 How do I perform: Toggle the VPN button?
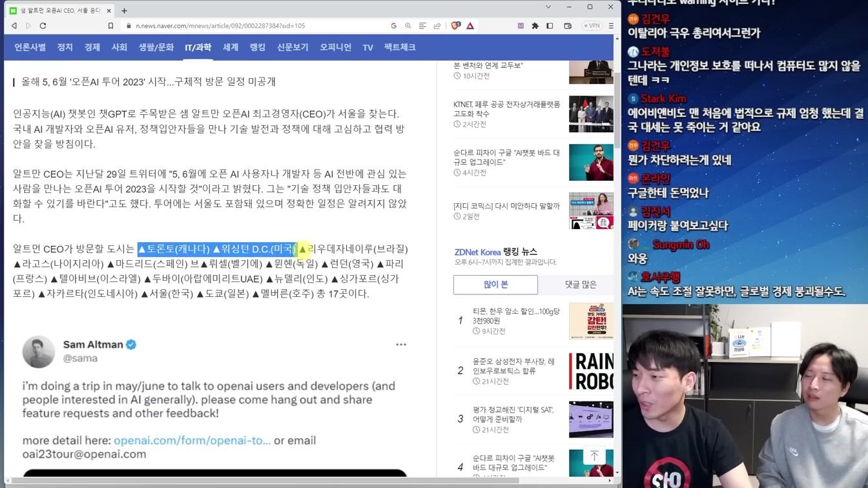point(592,26)
